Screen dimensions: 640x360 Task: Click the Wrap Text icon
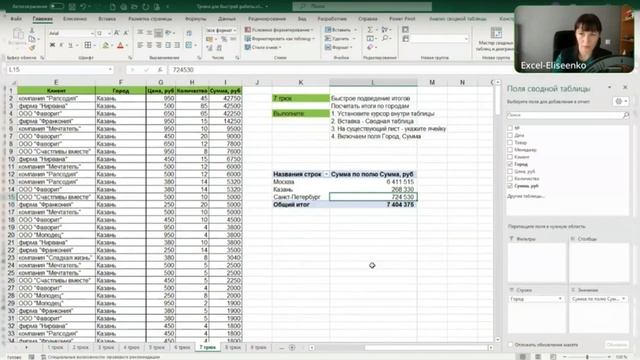point(189,33)
